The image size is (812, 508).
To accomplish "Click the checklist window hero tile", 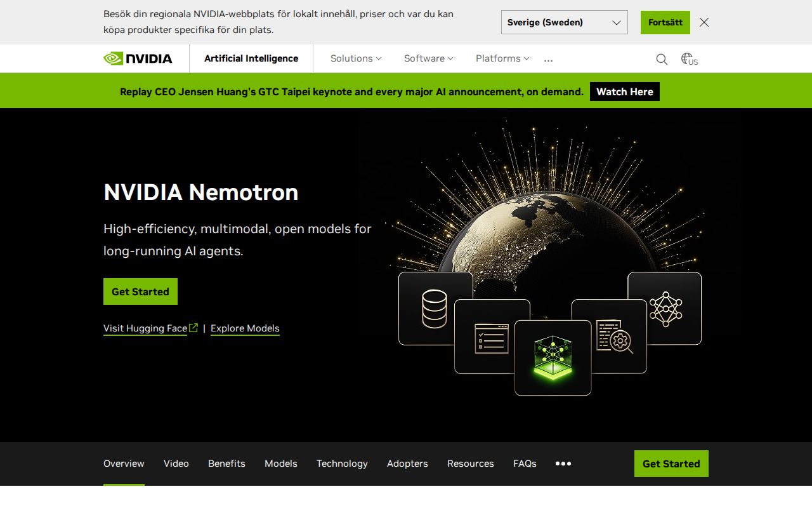I will (492, 337).
